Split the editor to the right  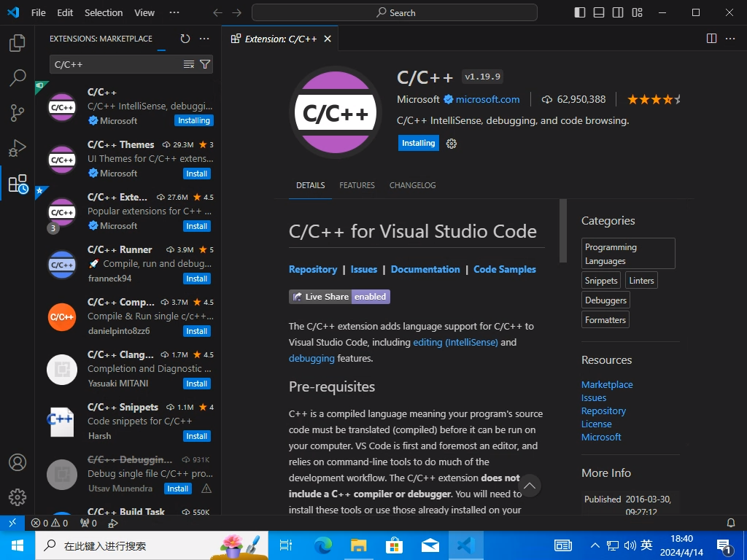(x=712, y=39)
